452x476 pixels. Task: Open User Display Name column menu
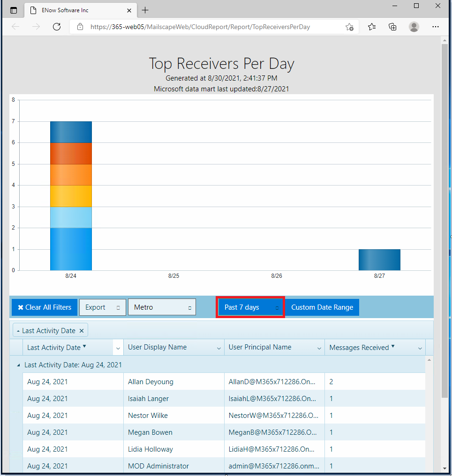click(218, 348)
